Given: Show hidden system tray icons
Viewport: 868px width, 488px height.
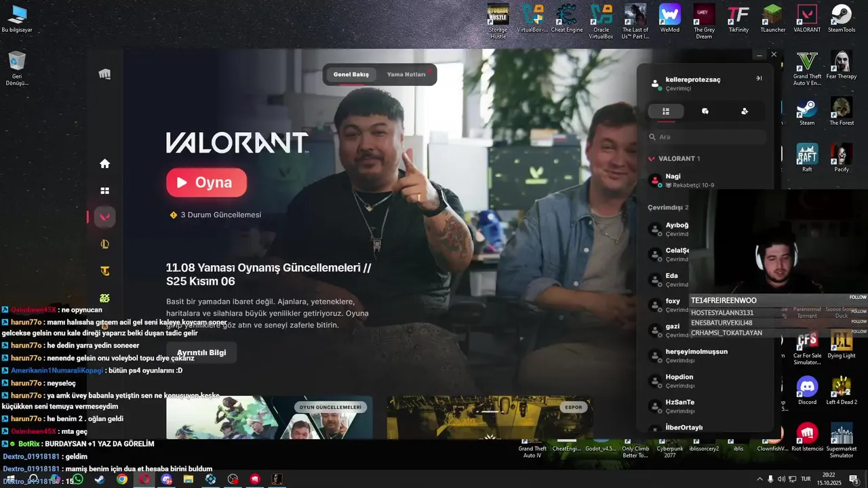Looking at the screenshot, I should 759,479.
